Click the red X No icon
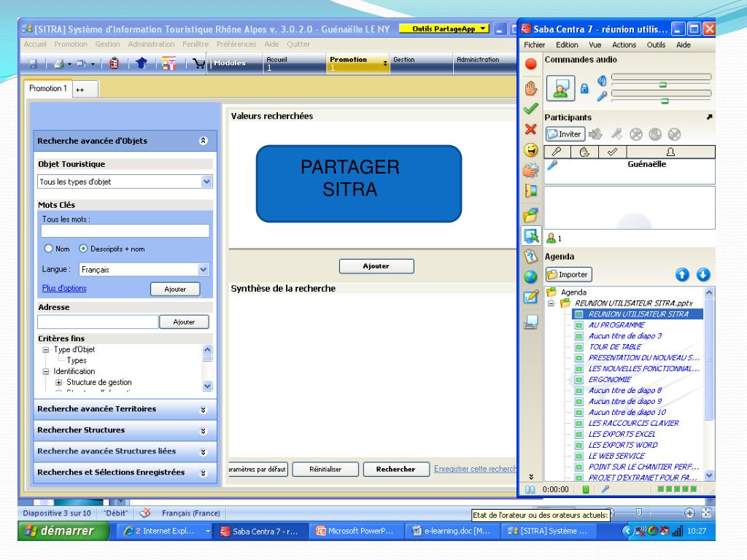747x560 pixels. [x=531, y=129]
